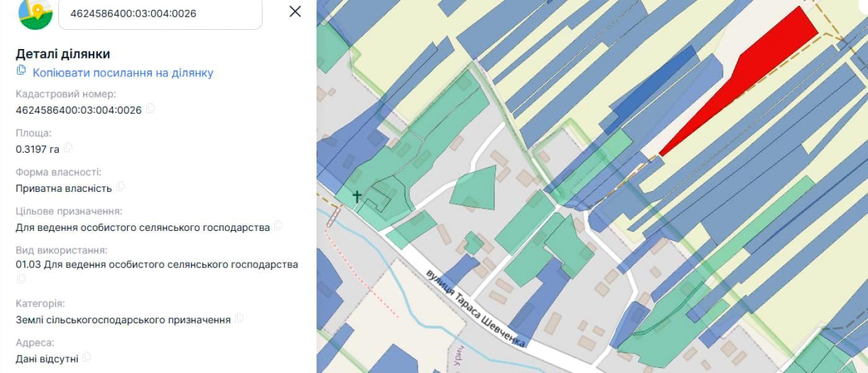This screenshot has width=868, height=373.
Task: Copy the 'Категорія' land category value
Action: point(239,318)
